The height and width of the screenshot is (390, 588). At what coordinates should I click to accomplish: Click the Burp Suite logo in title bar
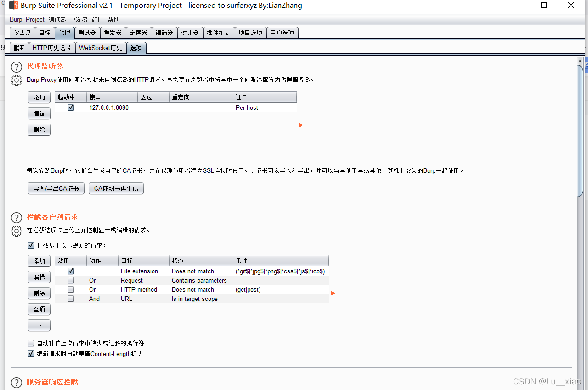pyautogui.click(x=14, y=6)
